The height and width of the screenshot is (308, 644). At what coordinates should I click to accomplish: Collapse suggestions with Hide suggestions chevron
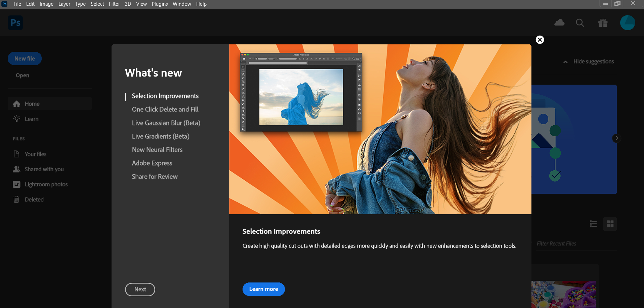pos(566,62)
